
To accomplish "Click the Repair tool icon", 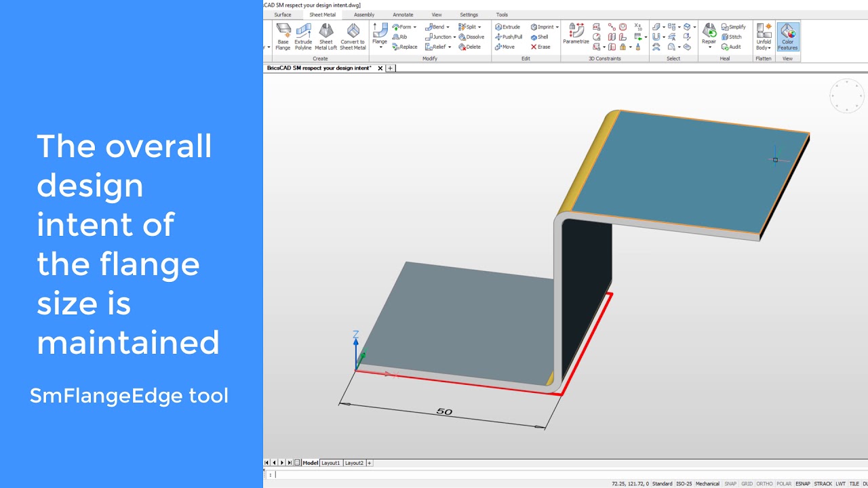I will pyautogui.click(x=709, y=30).
